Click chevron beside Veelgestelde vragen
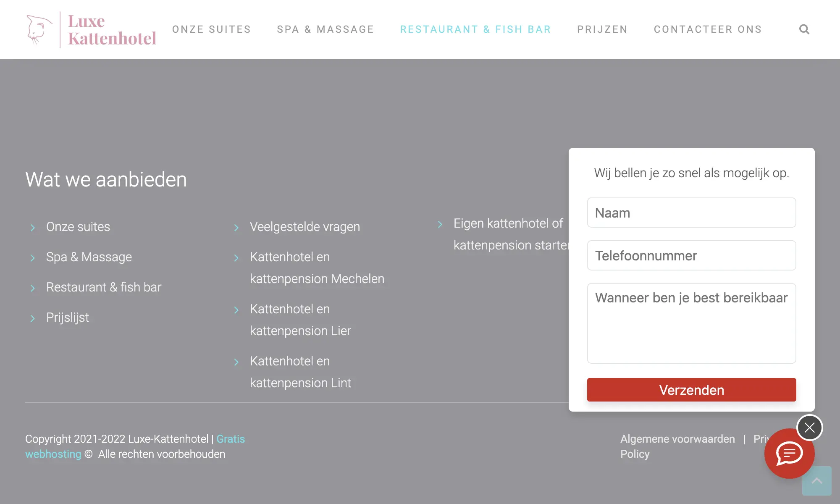The width and height of the screenshot is (840, 504). point(236,228)
